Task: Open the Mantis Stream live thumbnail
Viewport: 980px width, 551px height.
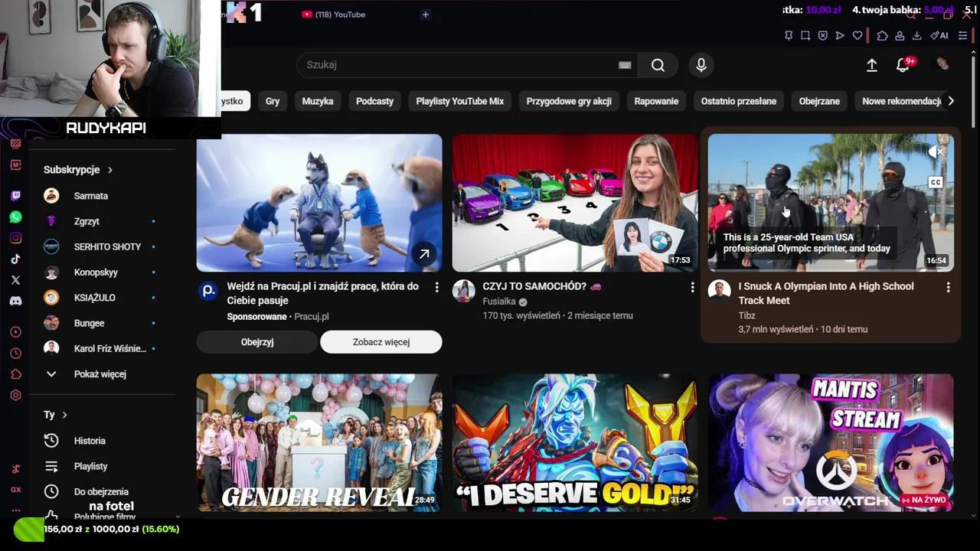Action: coord(831,442)
